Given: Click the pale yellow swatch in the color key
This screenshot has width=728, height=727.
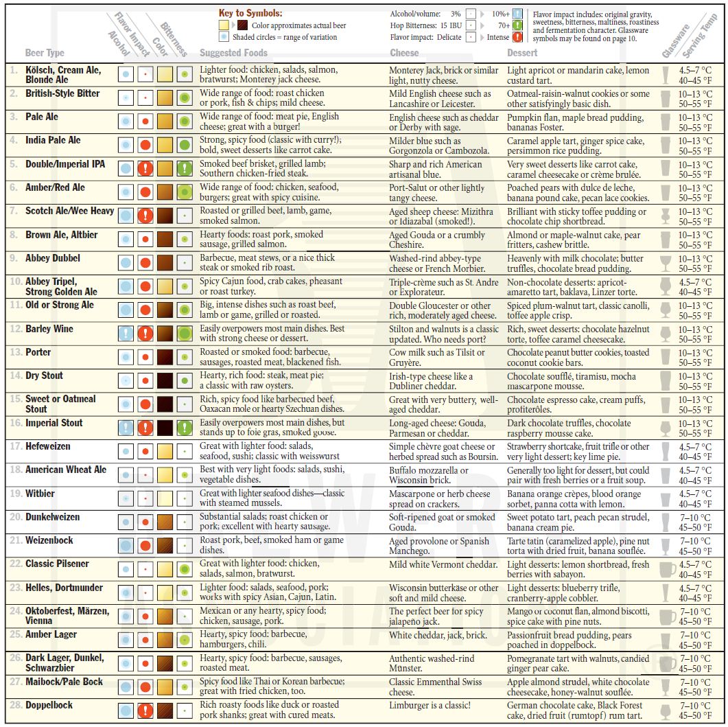Looking at the screenshot, I should (x=224, y=25).
